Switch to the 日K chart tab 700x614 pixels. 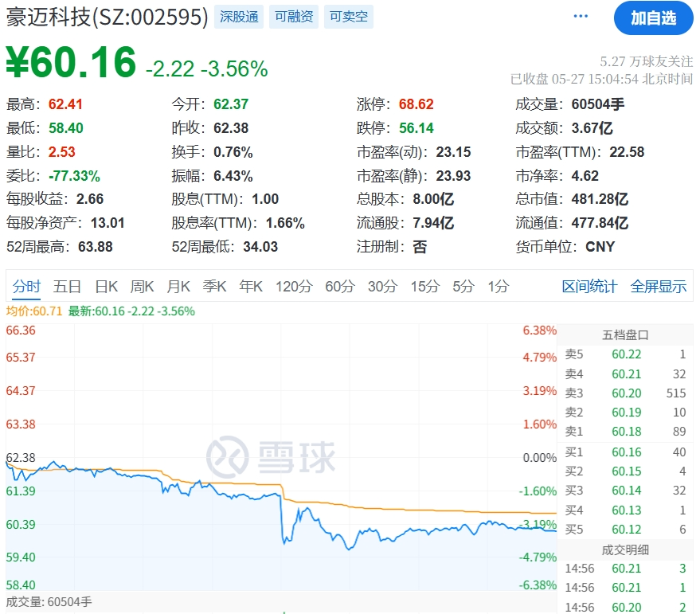tap(106, 287)
